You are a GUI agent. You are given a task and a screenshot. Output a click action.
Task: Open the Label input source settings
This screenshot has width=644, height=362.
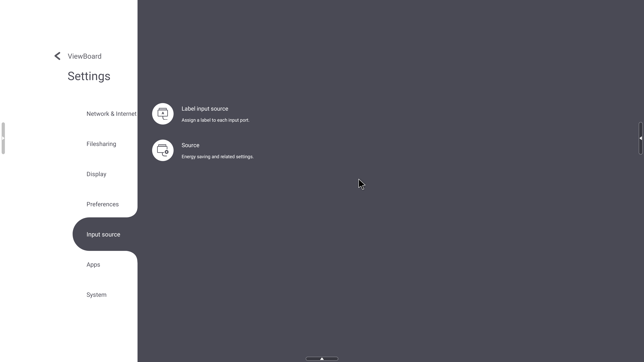[205, 114]
